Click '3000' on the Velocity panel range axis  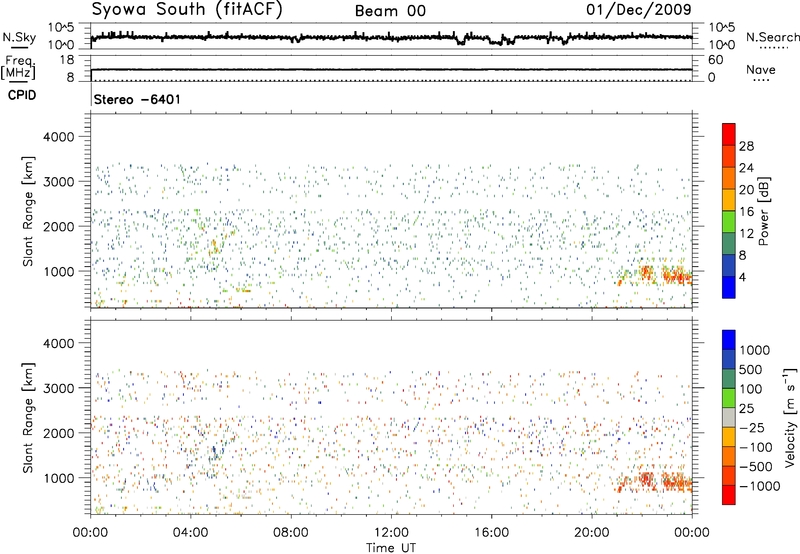pos(58,388)
